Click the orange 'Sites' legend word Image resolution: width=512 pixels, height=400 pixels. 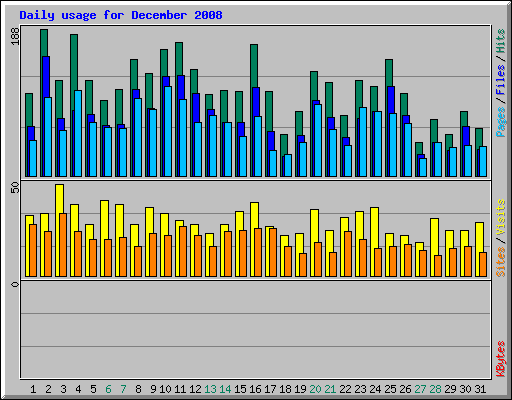click(x=500, y=262)
